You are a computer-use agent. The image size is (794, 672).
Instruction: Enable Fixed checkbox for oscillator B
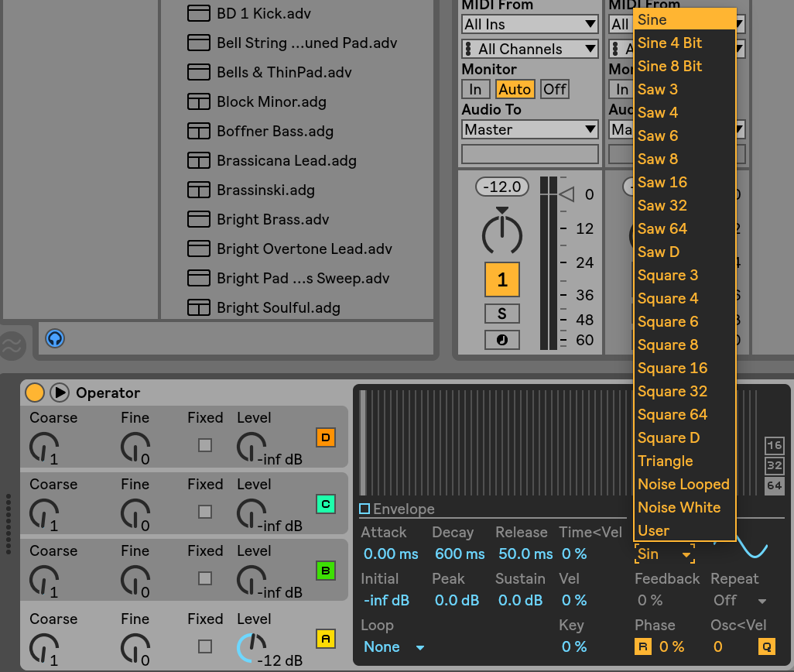pyautogui.click(x=205, y=578)
